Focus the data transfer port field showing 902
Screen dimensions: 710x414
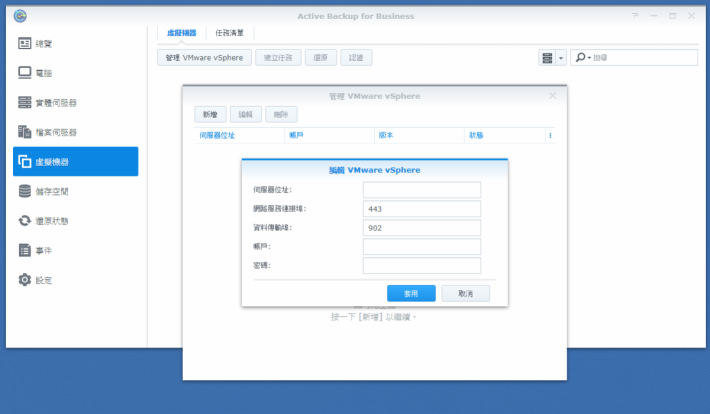pyautogui.click(x=422, y=228)
